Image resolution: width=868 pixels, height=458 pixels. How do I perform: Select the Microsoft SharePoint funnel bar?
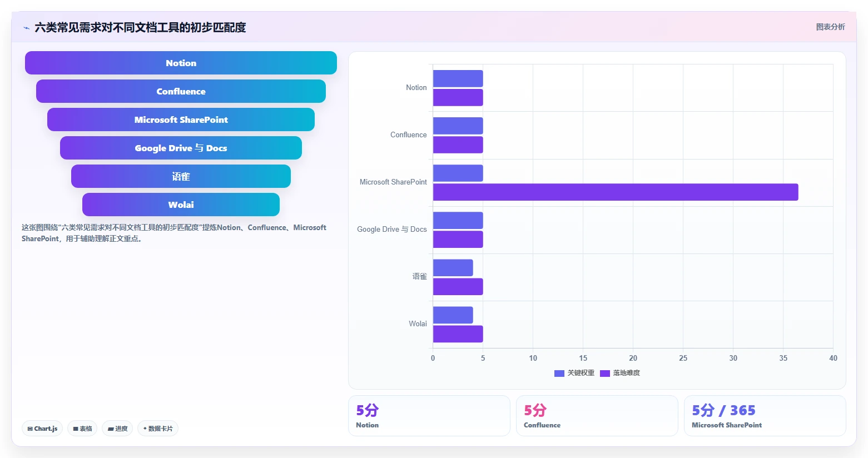[x=181, y=120]
